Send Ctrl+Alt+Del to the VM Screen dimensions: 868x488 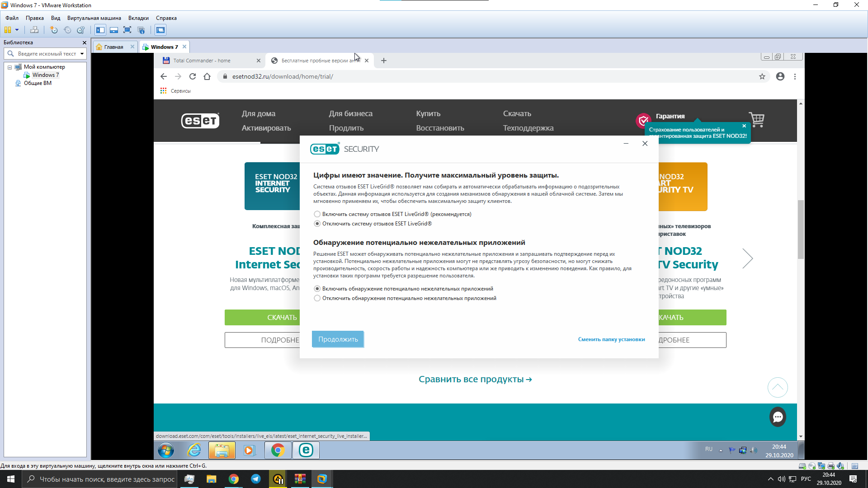click(34, 30)
